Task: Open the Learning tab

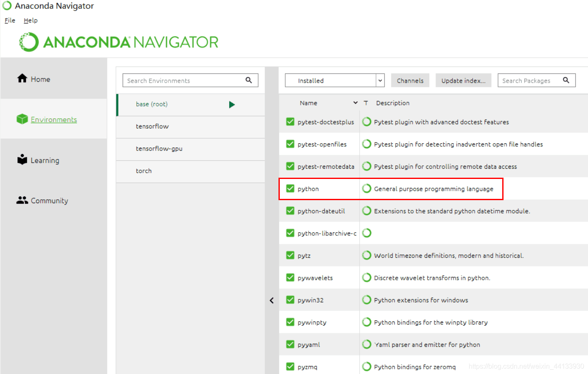Action: 53,160
